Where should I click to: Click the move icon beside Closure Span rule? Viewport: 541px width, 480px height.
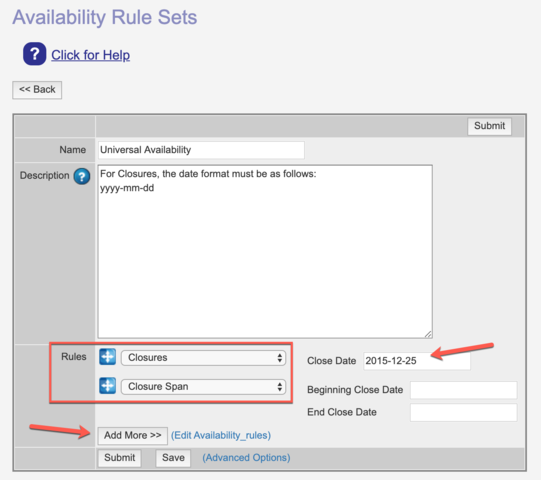pyautogui.click(x=108, y=386)
